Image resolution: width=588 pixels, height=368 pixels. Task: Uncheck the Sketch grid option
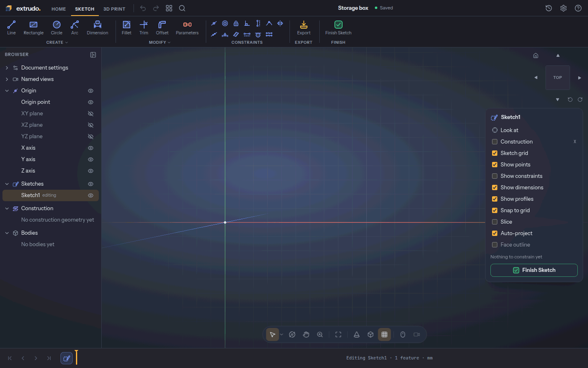(494, 153)
